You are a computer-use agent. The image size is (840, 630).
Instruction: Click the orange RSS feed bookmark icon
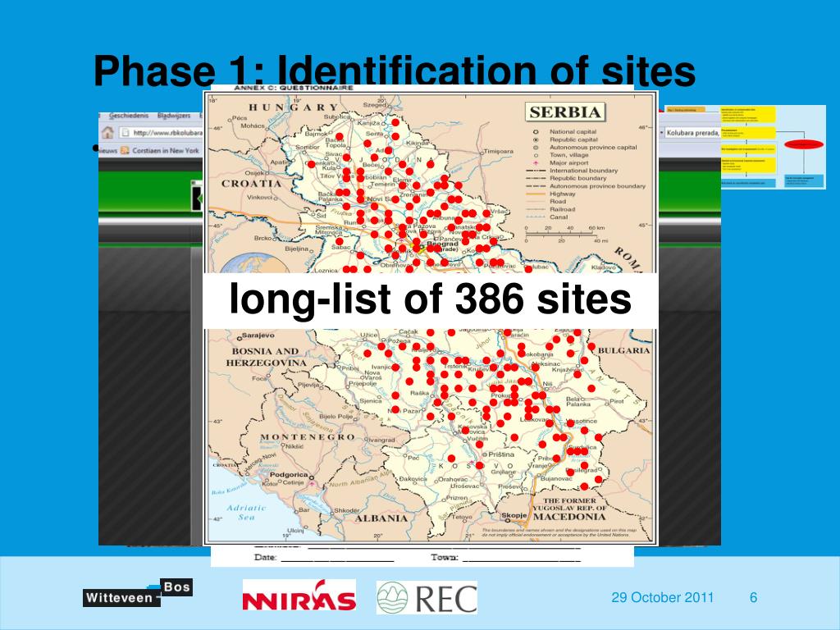(x=125, y=151)
